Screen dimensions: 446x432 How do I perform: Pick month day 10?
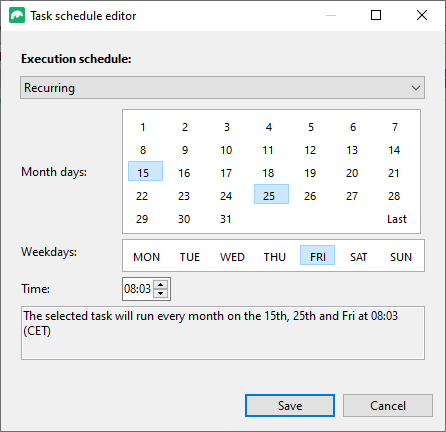tap(226, 150)
